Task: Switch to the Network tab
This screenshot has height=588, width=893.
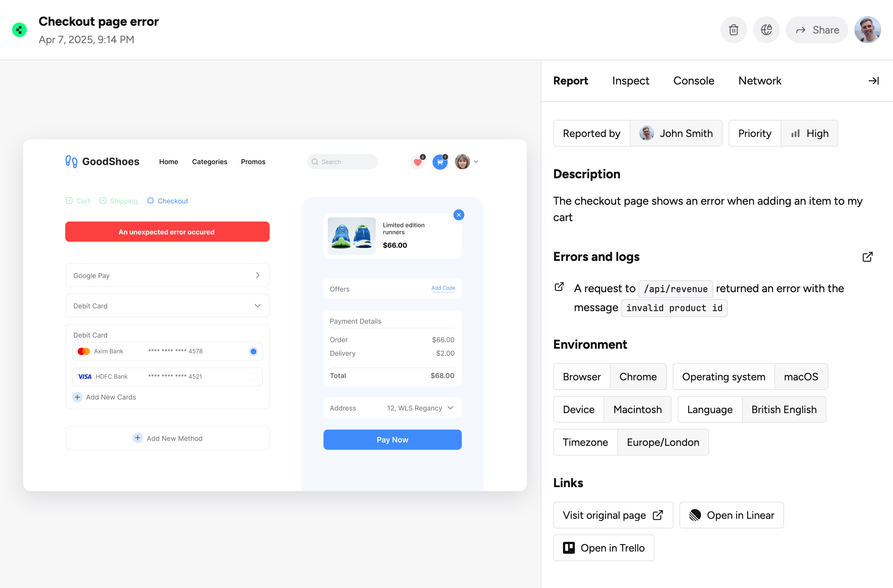Action: pos(759,81)
